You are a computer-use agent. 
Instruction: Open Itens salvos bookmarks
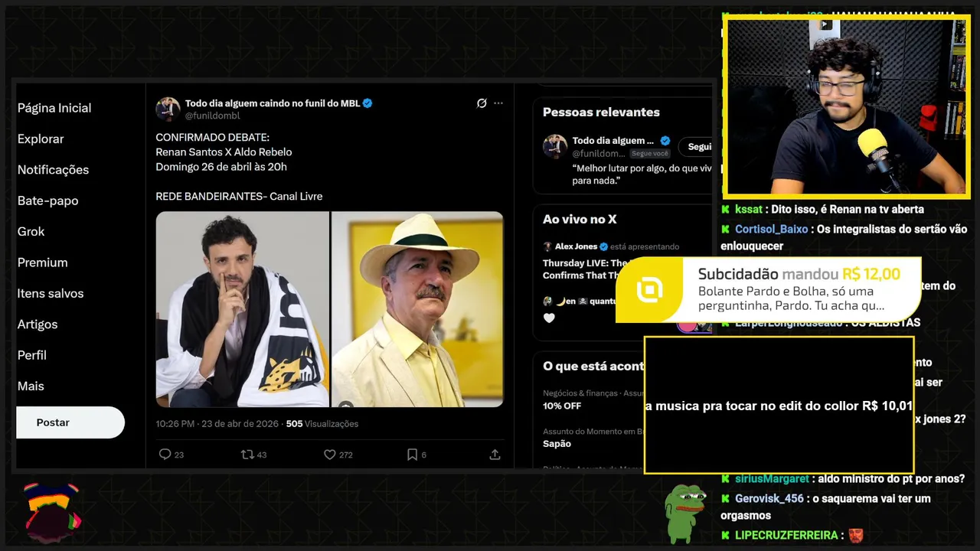click(x=51, y=293)
